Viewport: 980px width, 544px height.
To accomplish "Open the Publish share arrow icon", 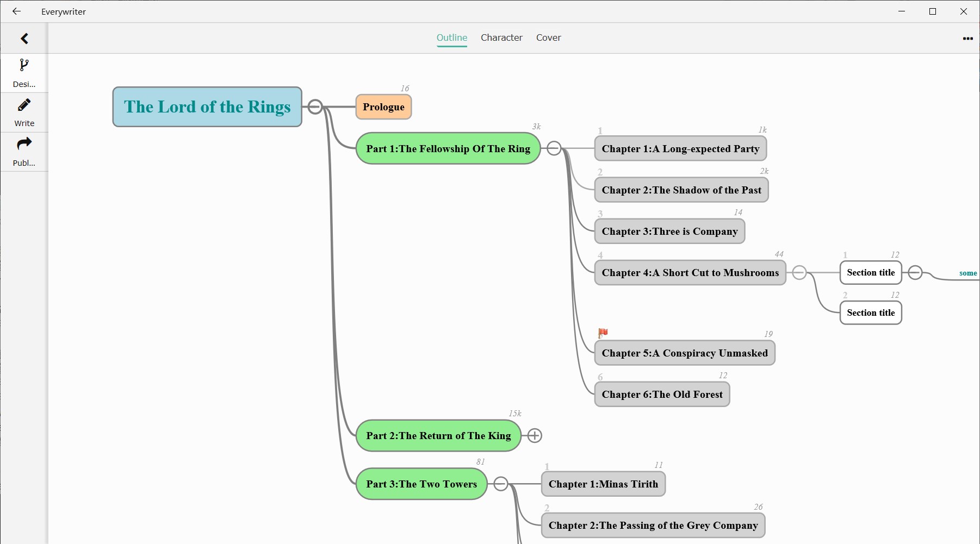I will [x=24, y=145].
